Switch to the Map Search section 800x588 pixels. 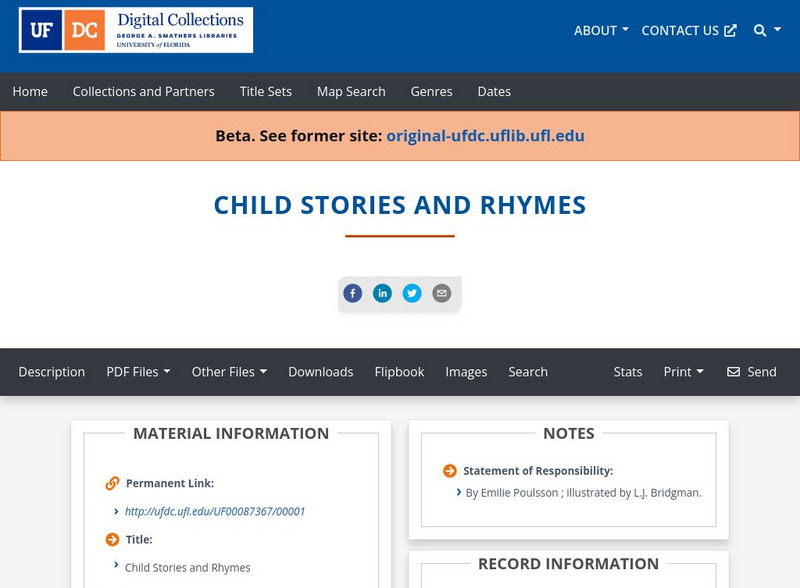coord(350,91)
